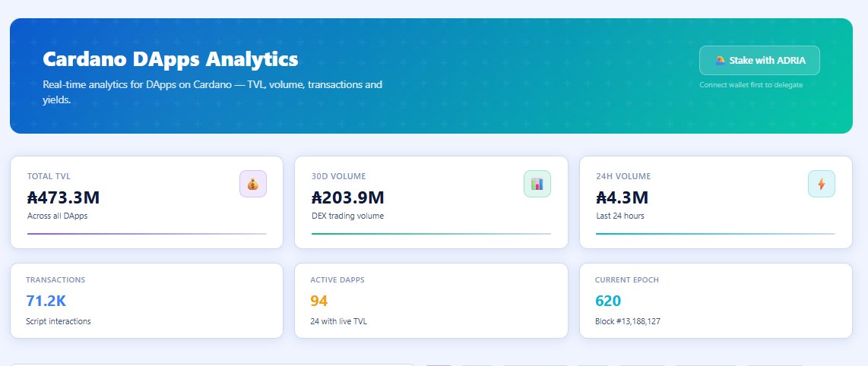Click the 30D VOLUME card title
868x366 pixels.
coord(338,176)
